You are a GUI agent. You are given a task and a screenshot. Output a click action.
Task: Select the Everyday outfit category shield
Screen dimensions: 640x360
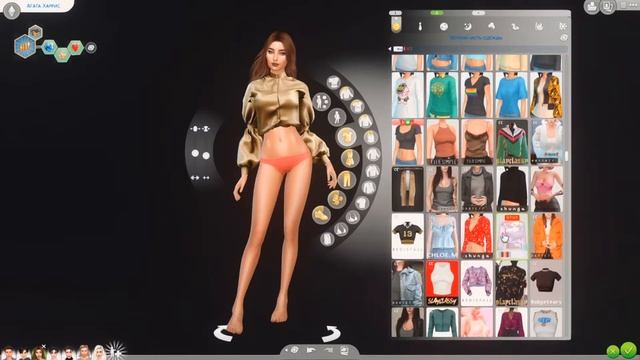pyautogui.click(x=396, y=25)
